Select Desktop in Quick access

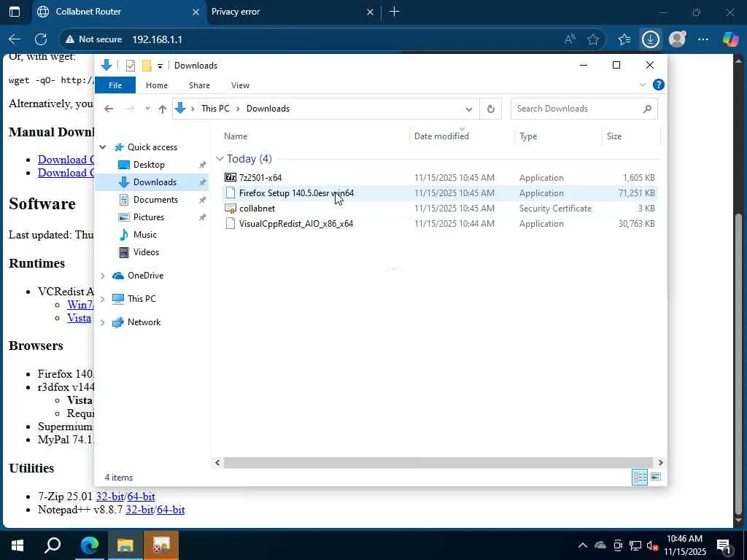click(x=149, y=165)
